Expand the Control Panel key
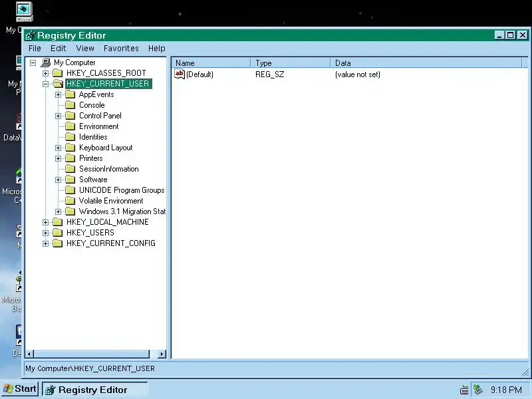Screen dimensions: 532x399 click(x=58, y=116)
